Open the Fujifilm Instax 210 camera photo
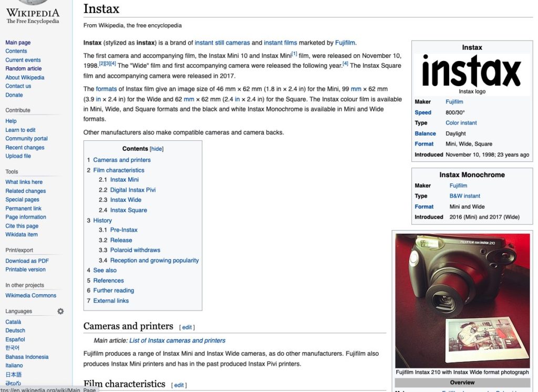 coord(462,300)
